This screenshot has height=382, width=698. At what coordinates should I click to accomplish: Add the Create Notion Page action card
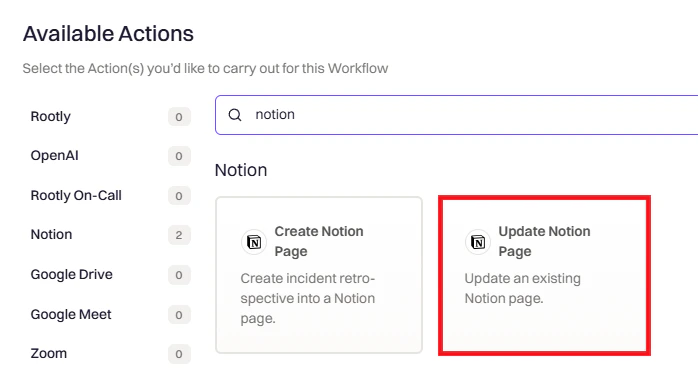pos(319,275)
